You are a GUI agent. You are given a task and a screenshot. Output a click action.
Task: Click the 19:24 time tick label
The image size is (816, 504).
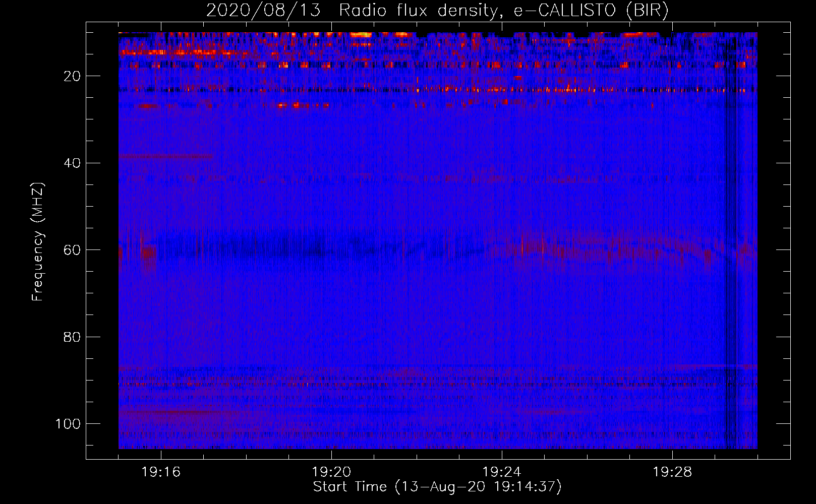pos(502,472)
